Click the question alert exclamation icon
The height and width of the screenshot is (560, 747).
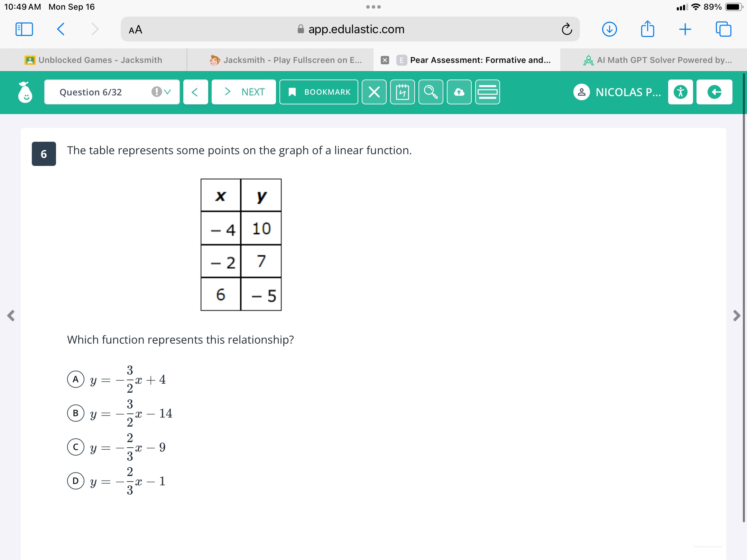point(156,92)
